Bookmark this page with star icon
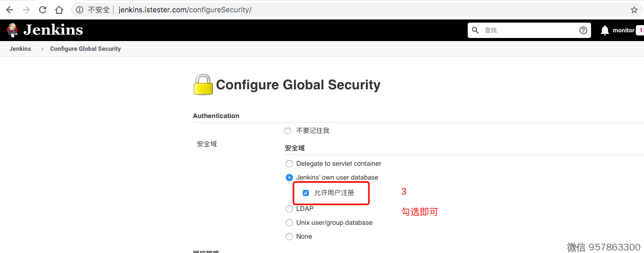This screenshot has width=644, height=253. 634,10
